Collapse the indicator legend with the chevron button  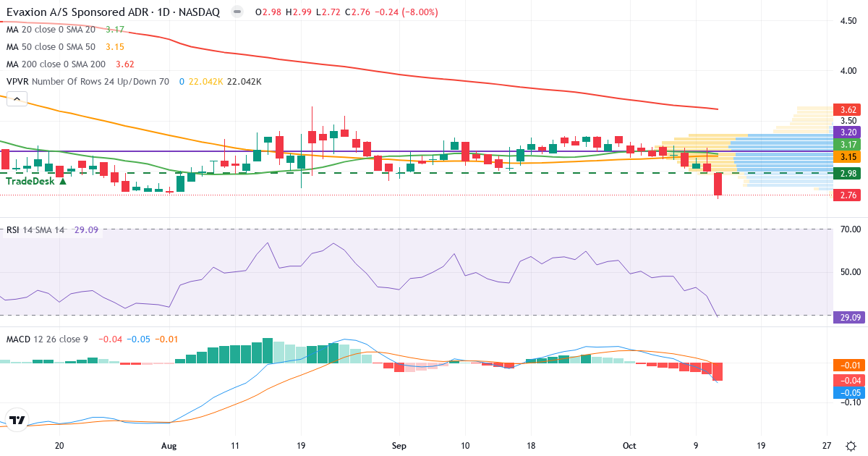pos(17,100)
